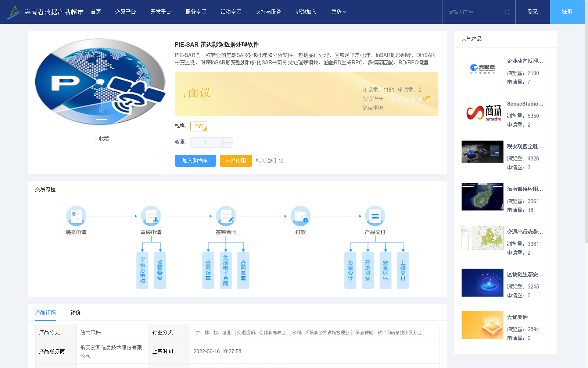Open the 企业动产抵押 product link
This screenshot has height=368, width=588.
click(525, 61)
